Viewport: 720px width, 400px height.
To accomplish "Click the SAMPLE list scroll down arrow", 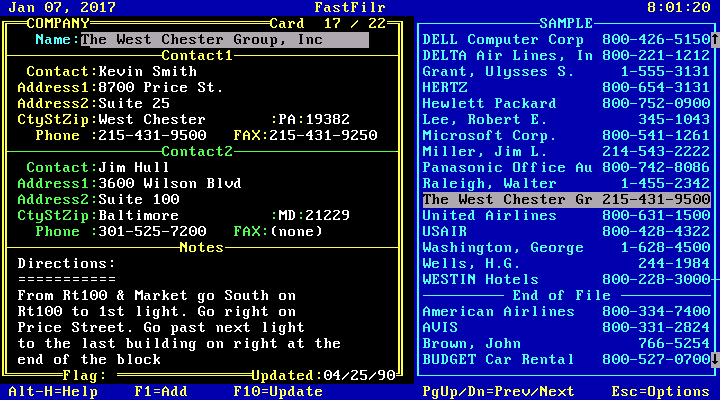I will click(715, 359).
